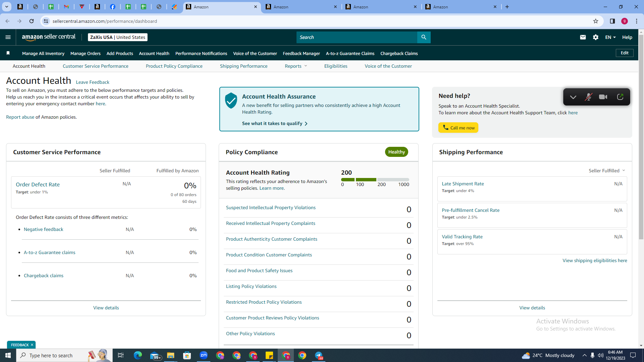Open the Chrome profile avatar
Viewport: 644px width, 362px height.
pos(625,21)
